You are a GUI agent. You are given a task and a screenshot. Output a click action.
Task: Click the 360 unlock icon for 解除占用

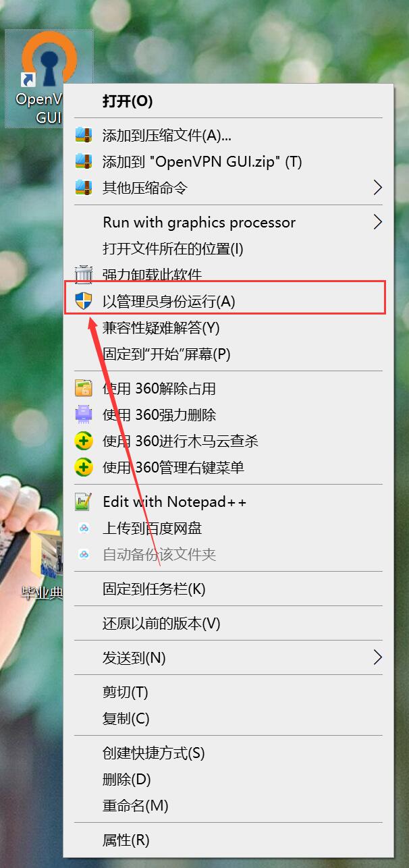(x=83, y=388)
